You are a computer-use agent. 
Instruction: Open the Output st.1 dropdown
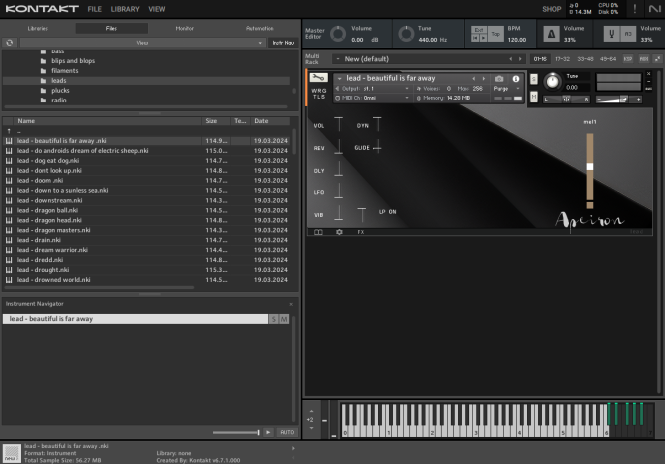(373, 89)
